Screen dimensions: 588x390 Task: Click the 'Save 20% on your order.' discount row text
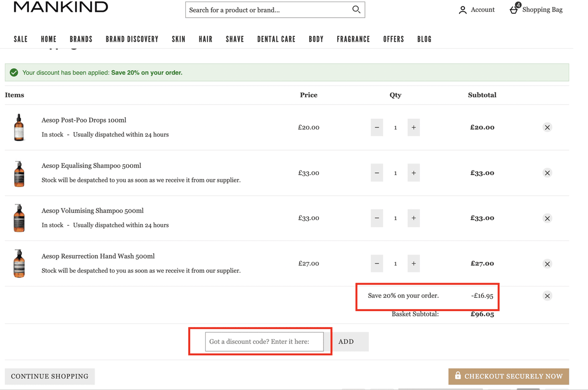pos(403,296)
